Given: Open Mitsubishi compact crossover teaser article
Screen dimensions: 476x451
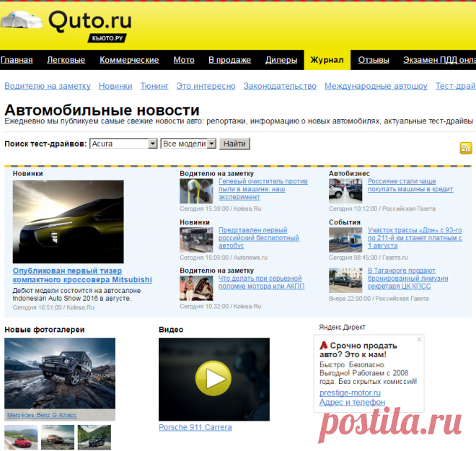Looking at the screenshot, I should pos(82,275).
